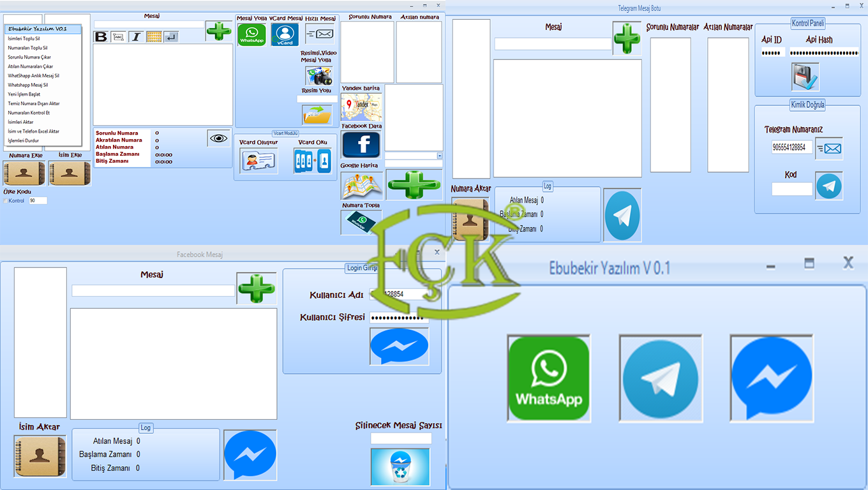The width and height of the screenshot is (868, 490).
Task: Click the Kod input field
Action: pyautogui.click(x=792, y=189)
